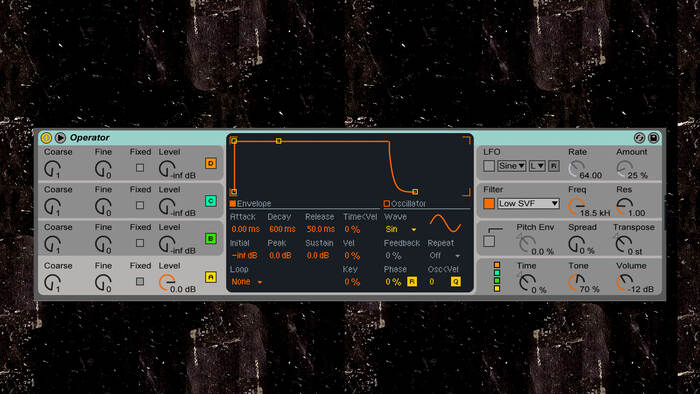Viewport: 700px width, 394px height.
Task: Click the Osc<Vel Q quantize button
Action: tap(455, 282)
